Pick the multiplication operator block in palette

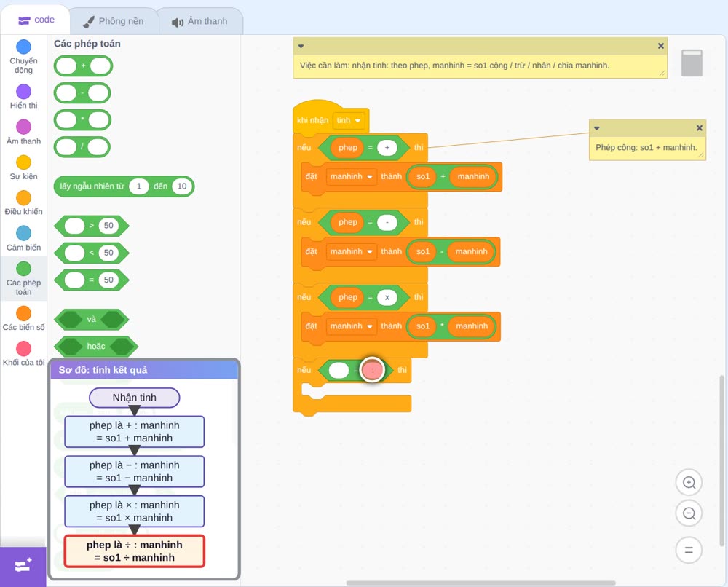coord(83,120)
